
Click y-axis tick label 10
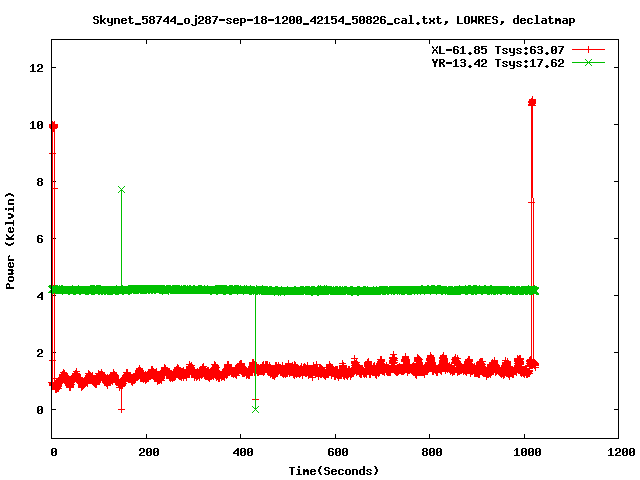click(x=36, y=125)
